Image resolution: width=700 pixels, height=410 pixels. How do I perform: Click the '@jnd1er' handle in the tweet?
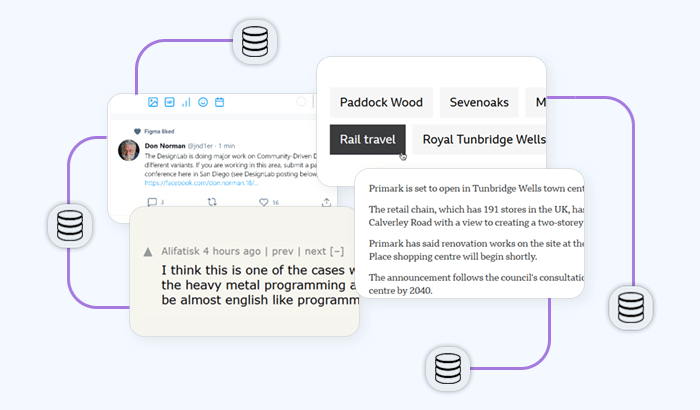tap(200, 146)
